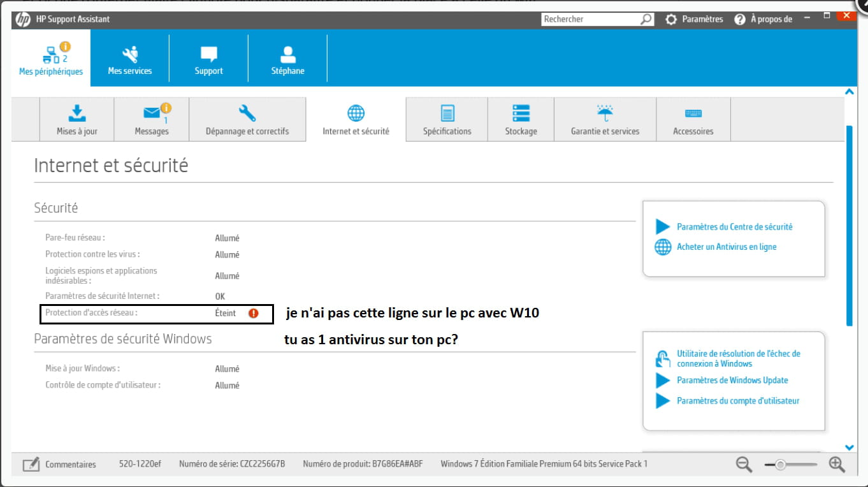Viewport: 868px width, 487px height.
Task: Open Messages envelope icon
Action: (x=152, y=113)
